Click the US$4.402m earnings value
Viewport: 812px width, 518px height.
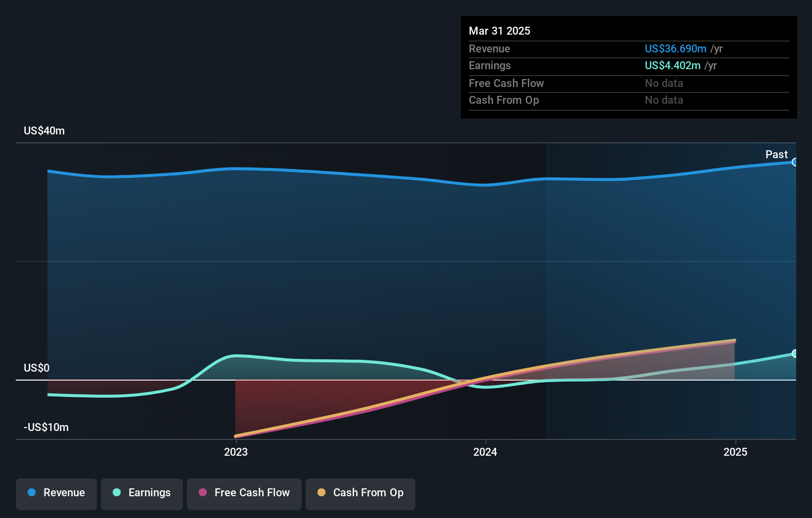pos(673,65)
